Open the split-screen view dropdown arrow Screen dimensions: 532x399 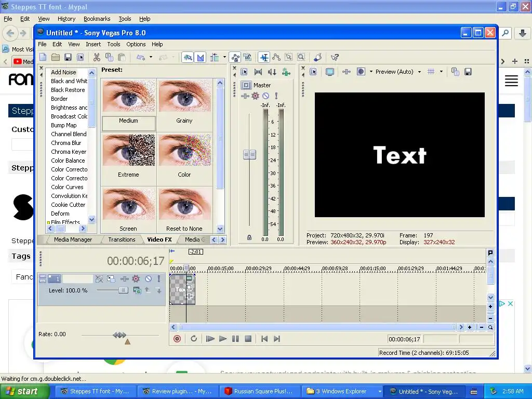[371, 72]
